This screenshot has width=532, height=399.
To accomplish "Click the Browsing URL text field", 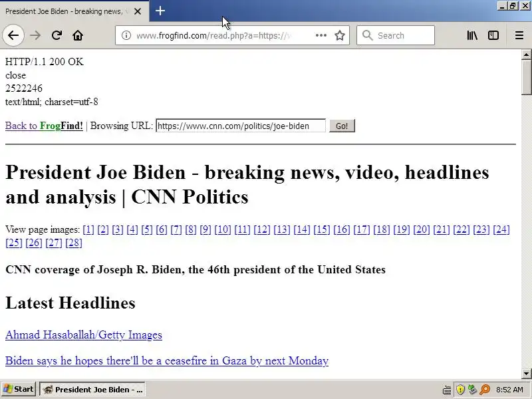I will (x=241, y=126).
